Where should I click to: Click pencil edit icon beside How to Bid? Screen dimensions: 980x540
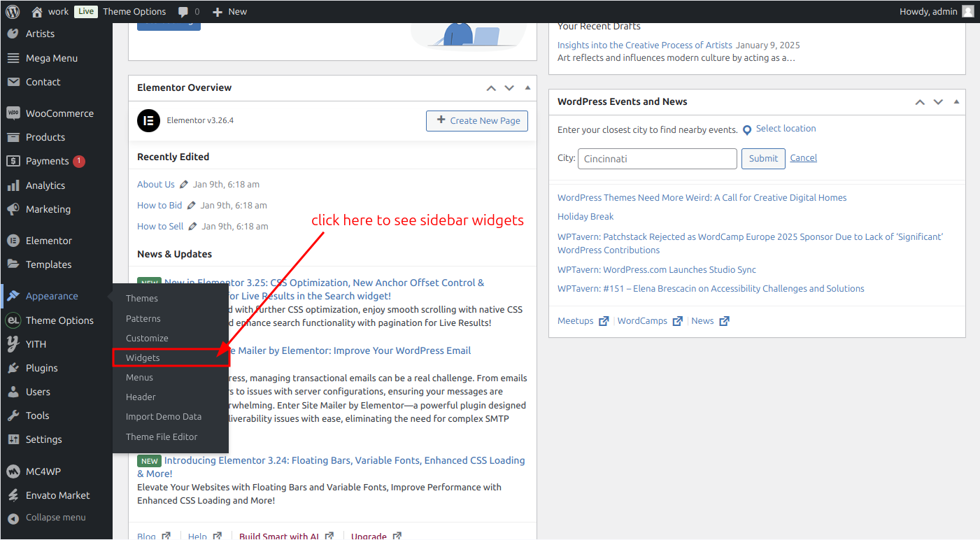(x=191, y=206)
